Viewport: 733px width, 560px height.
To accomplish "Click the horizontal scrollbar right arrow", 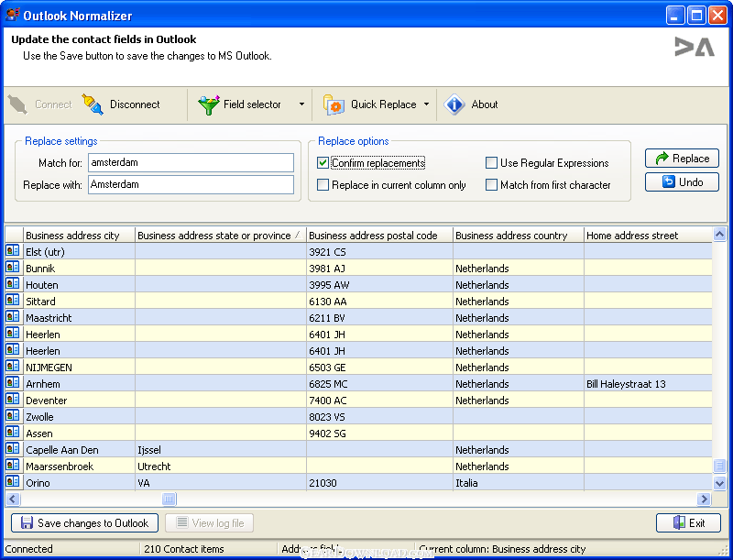I will [704, 499].
